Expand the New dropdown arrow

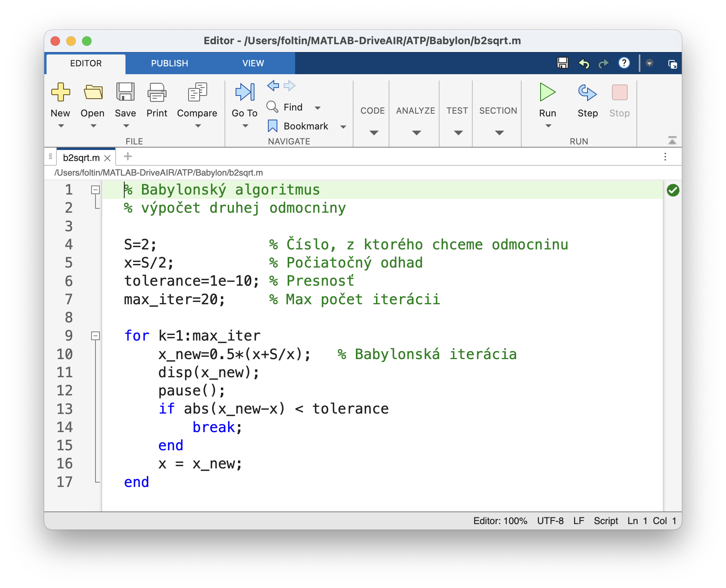(x=61, y=126)
